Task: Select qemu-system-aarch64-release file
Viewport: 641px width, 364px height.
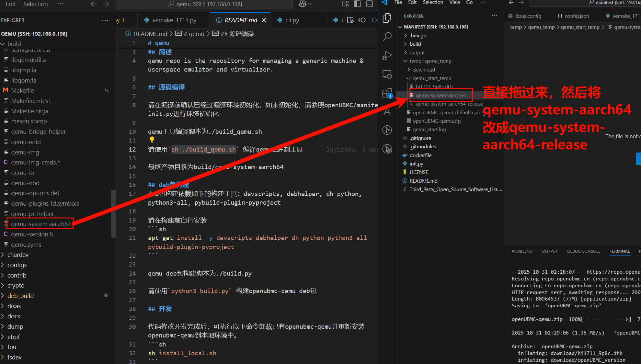Action: 449,104
